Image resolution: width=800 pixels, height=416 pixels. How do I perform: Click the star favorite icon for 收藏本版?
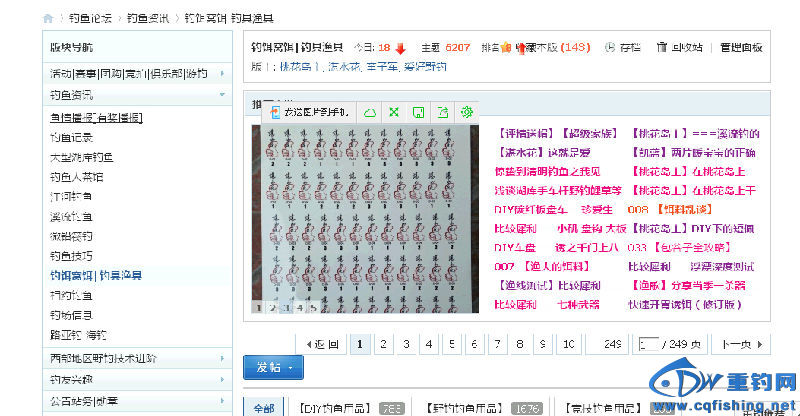[x=506, y=47]
